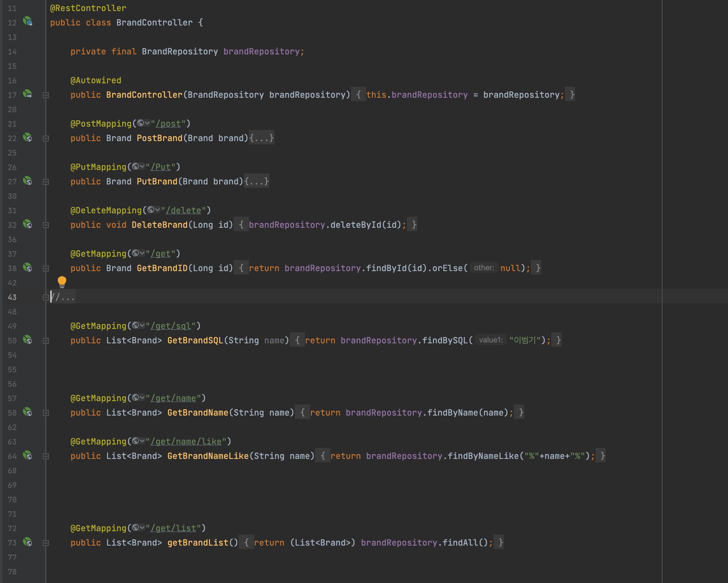Click the Spring bean icon beside BrandController class

click(x=28, y=21)
